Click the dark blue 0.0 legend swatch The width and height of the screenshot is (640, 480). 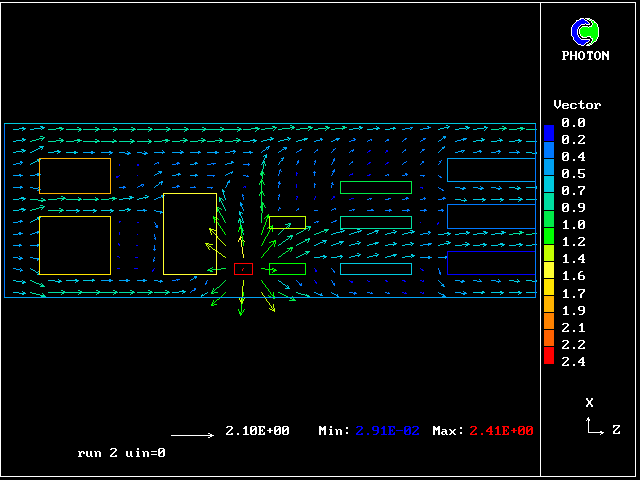(x=549, y=132)
